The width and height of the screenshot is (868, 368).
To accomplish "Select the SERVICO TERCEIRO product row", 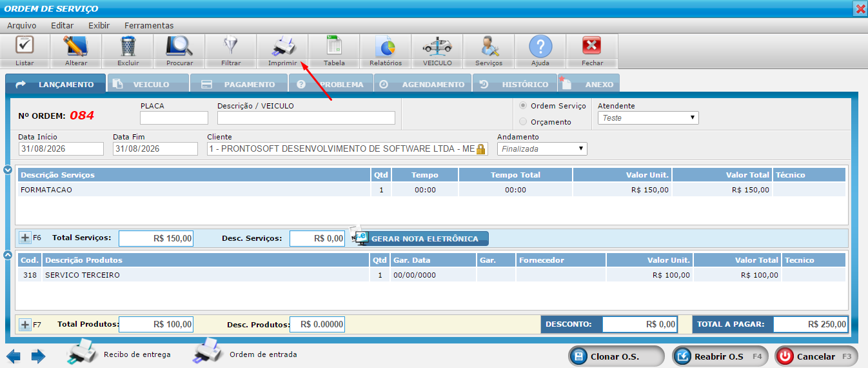I will tap(431, 275).
